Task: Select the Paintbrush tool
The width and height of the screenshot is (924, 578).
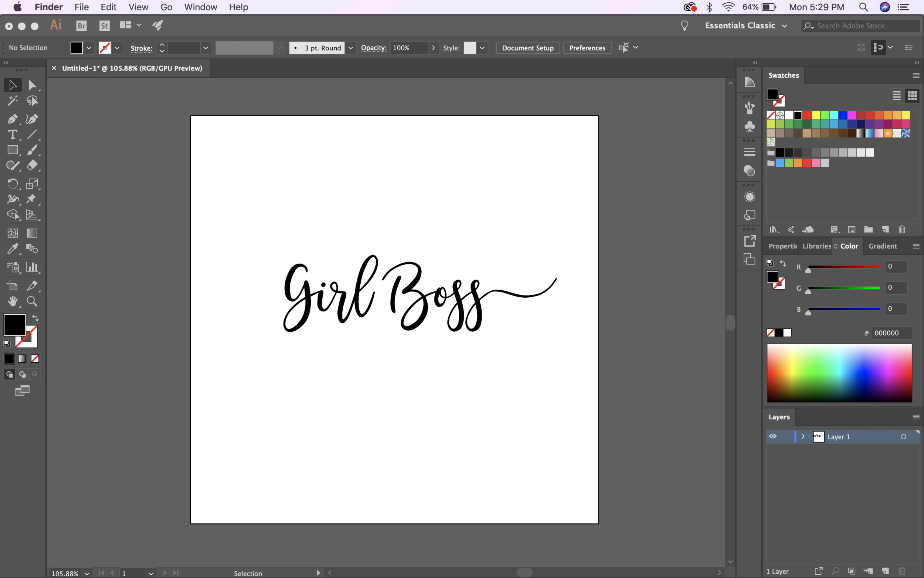Action: pyautogui.click(x=32, y=150)
